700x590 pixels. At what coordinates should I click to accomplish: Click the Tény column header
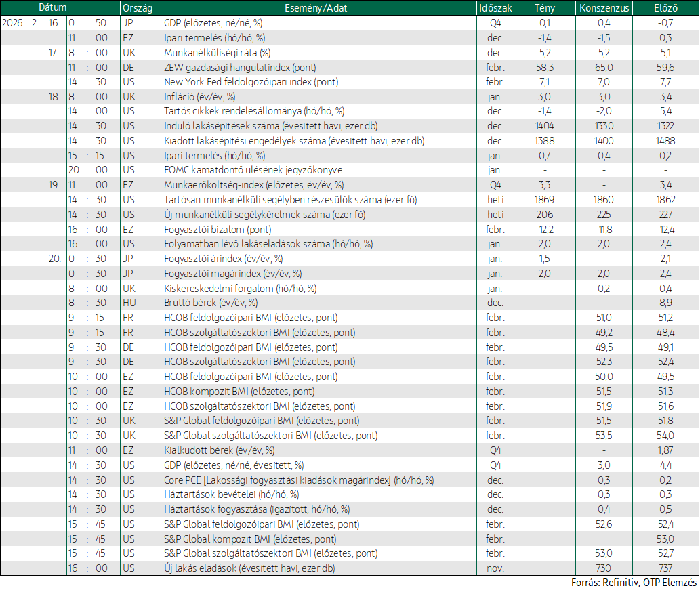click(545, 7)
